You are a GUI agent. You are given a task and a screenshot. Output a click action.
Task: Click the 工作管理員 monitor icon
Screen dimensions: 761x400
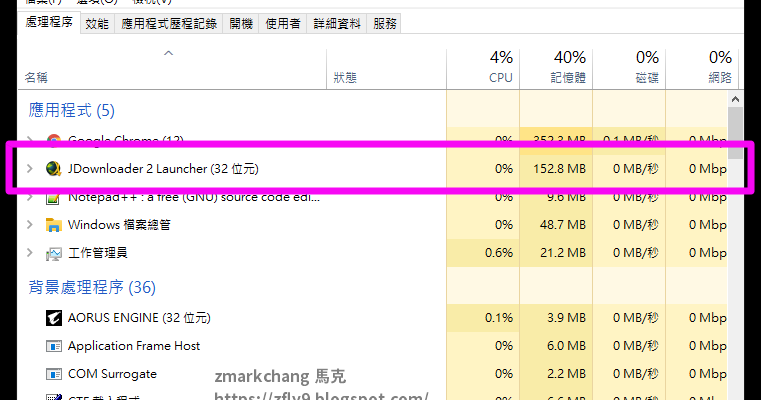(x=53, y=253)
